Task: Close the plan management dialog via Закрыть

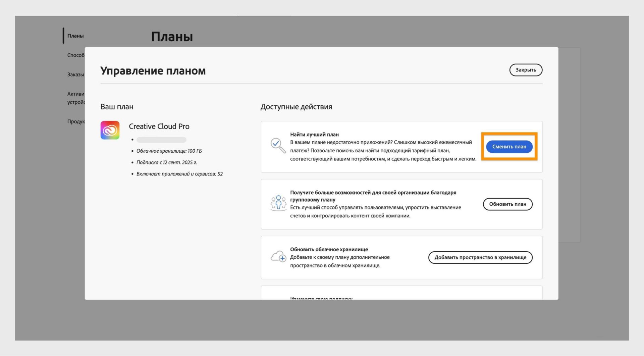Action: (525, 70)
